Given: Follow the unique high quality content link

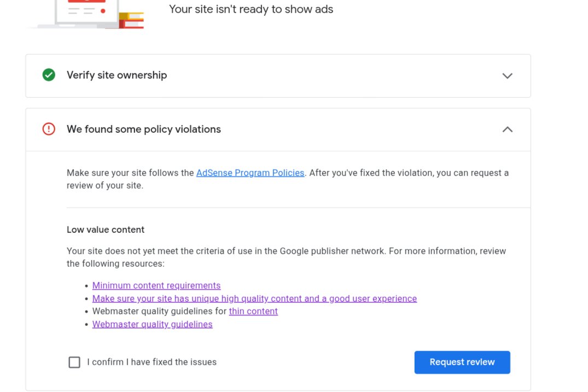Looking at the screenshot, I should point(254,299).
